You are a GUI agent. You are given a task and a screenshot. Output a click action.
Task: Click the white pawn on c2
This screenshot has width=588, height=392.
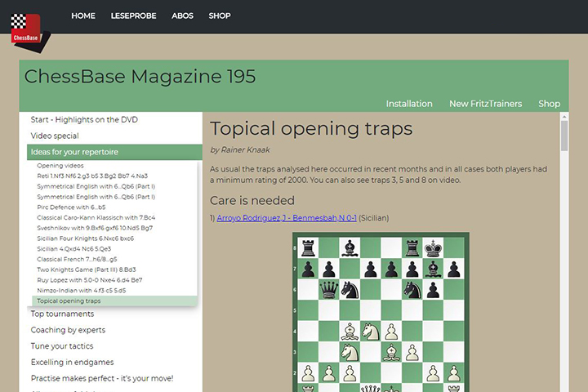tap(350, 373)
